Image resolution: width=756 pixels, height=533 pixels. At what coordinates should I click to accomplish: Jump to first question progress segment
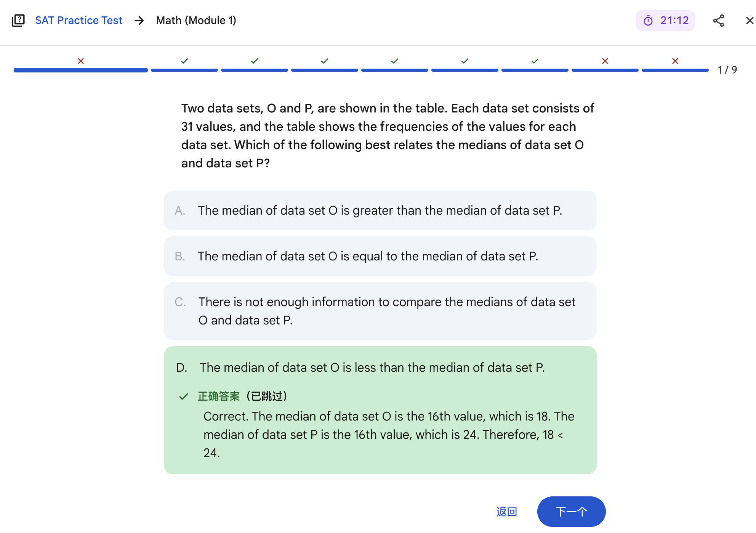(x=81, y=70)
